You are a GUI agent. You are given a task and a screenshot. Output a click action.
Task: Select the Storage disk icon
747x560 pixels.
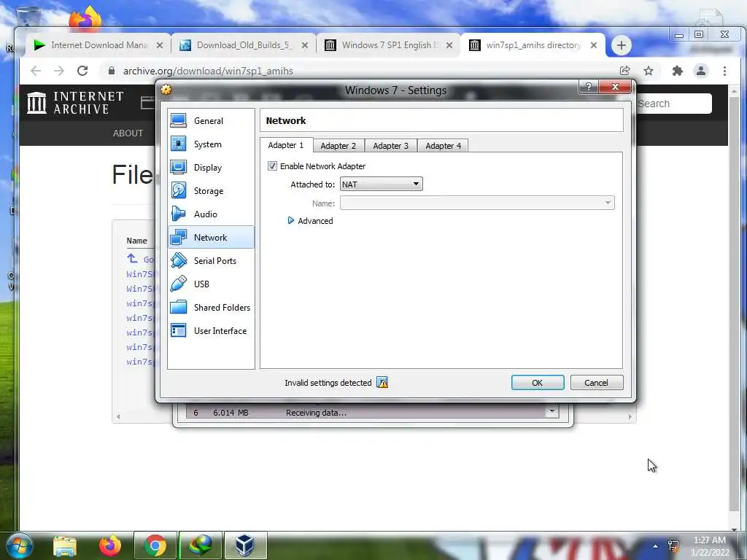(179, 190)
